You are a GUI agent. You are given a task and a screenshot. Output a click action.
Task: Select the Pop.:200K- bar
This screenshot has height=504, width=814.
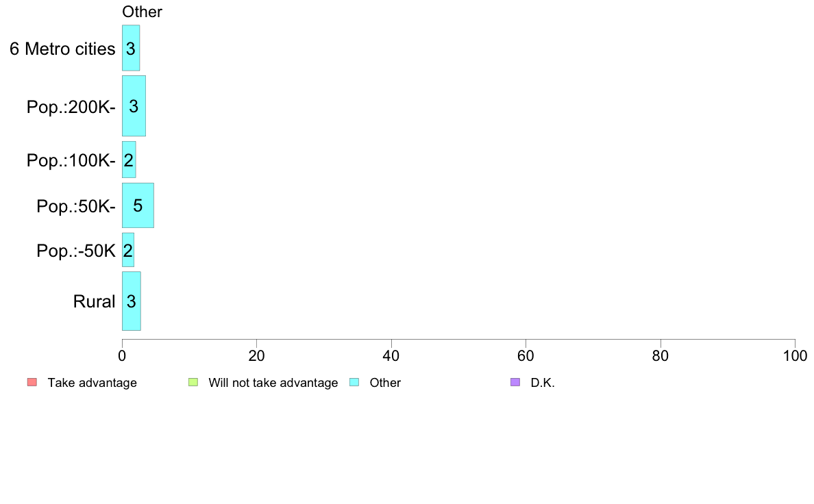click(134, 106)
